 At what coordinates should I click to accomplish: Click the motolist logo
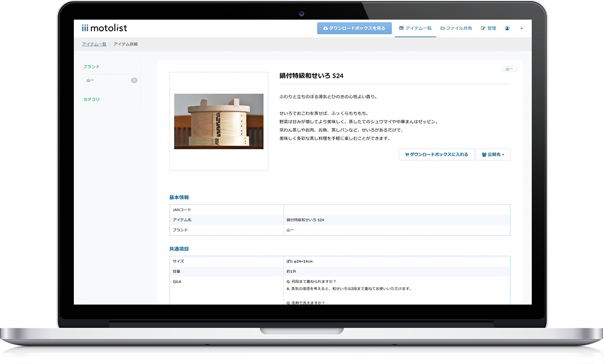[105, 28]
